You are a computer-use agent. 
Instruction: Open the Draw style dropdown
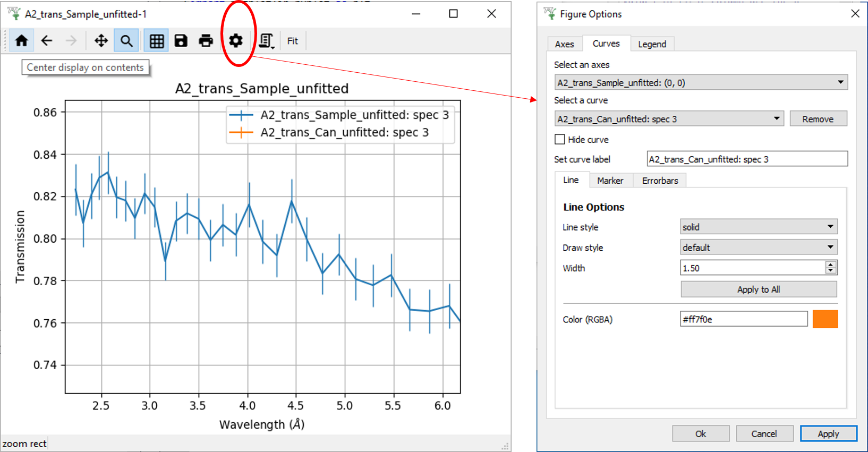coord(758,248)
